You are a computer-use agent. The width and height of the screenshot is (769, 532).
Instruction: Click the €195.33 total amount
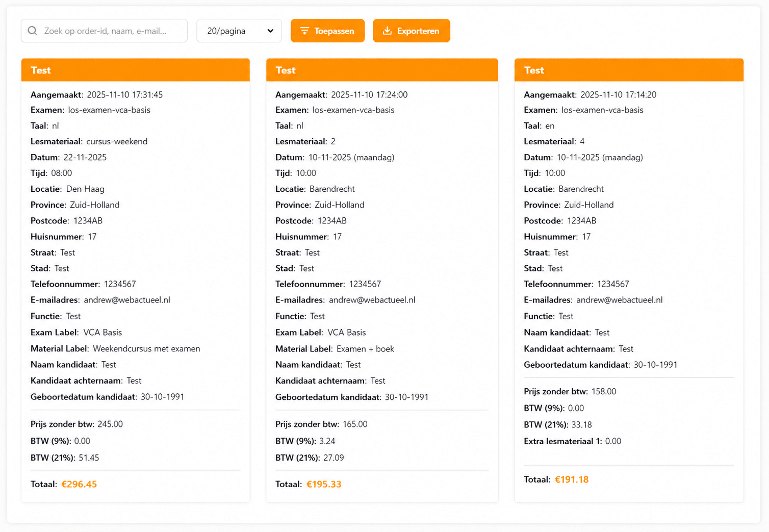point(324,484)
